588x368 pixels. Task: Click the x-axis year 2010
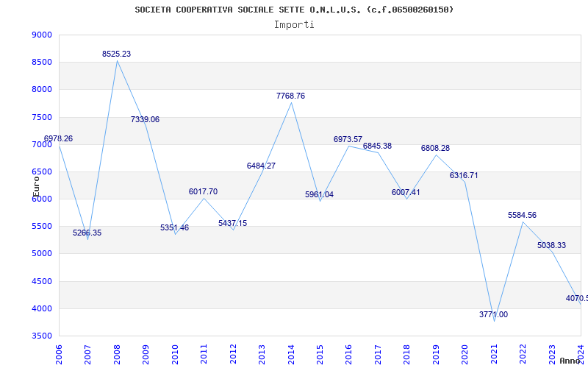175,354
